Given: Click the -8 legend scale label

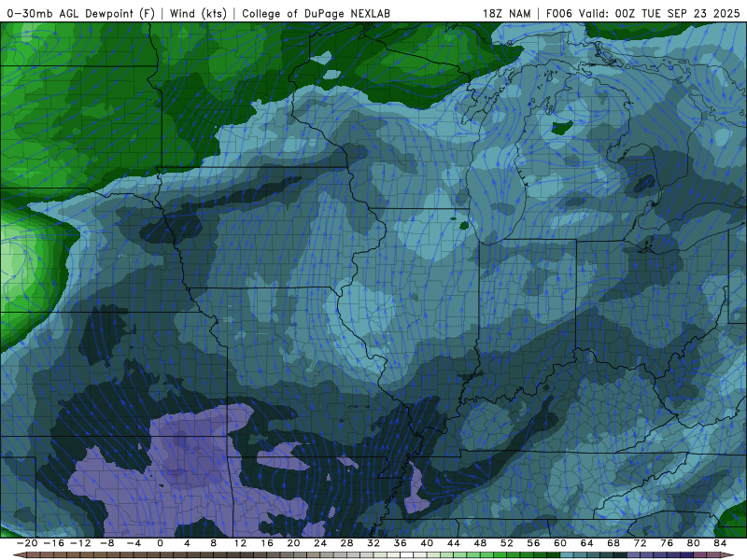Looking at the screenshot, I should tap(106, 543).
